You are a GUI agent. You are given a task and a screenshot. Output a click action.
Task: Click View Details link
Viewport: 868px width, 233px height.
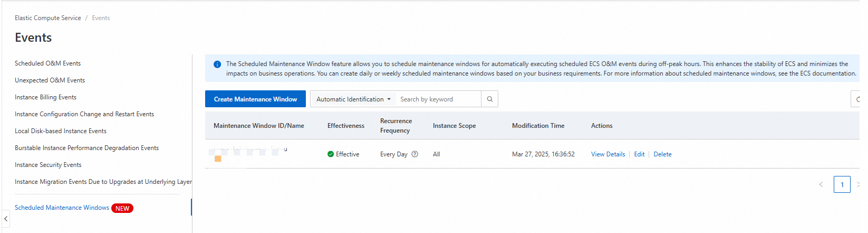point(608,154)
